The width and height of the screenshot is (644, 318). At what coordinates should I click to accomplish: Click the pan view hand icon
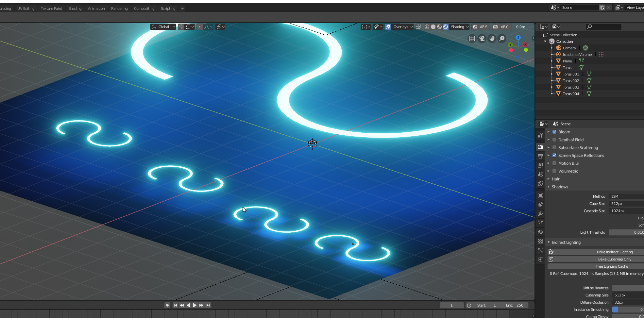pyautogui.click(x=492, y=39)
